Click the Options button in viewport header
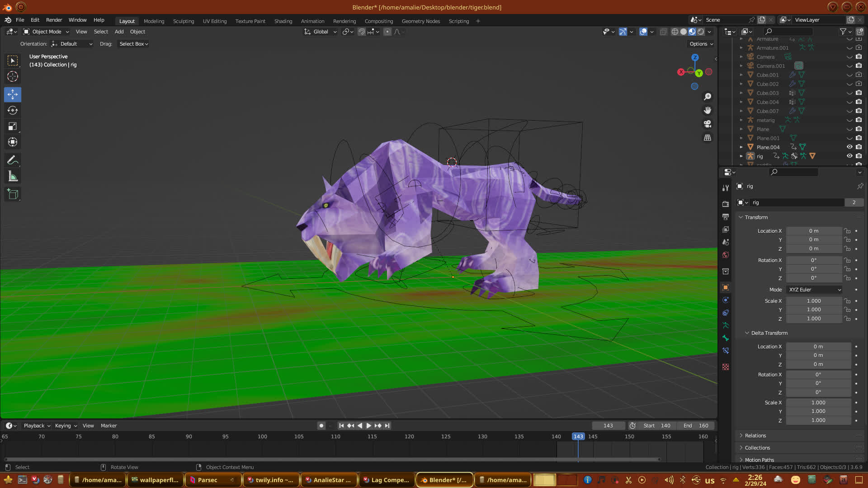Viewport: 868px width, 488px height. pyautogui.click(x=701, y=44)
